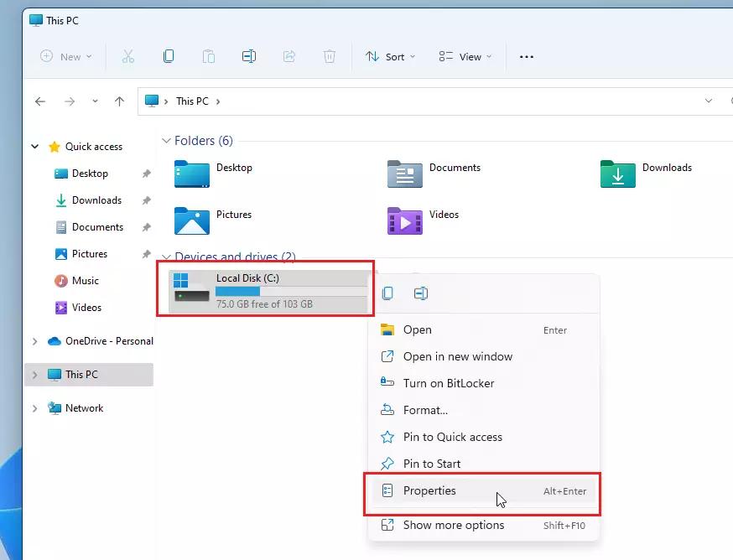Expand the Network tree node
The image size is (733, 560).
pyautogui.click(x=34, y=408)
